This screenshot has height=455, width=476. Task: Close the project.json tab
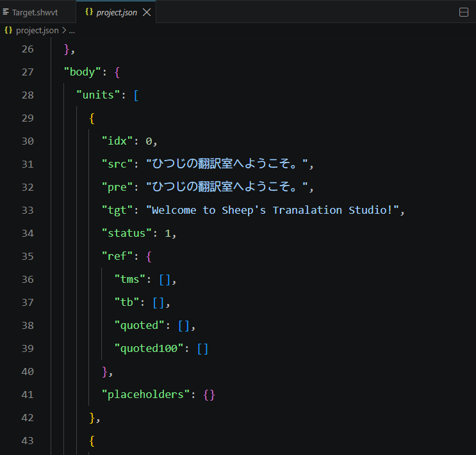pos(147,12)
